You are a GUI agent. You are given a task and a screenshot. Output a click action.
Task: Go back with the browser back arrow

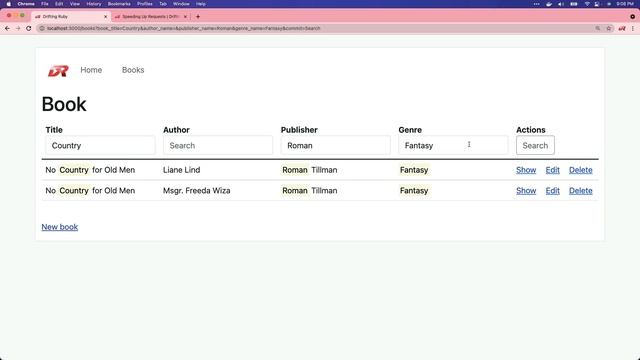7,28
